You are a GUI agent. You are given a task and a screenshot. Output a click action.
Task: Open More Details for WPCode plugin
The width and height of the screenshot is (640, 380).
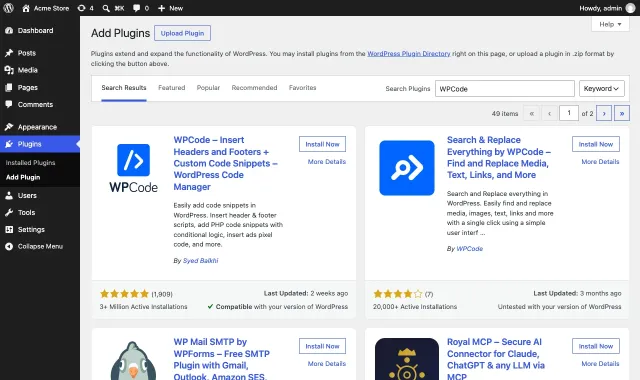coord(327,162)
